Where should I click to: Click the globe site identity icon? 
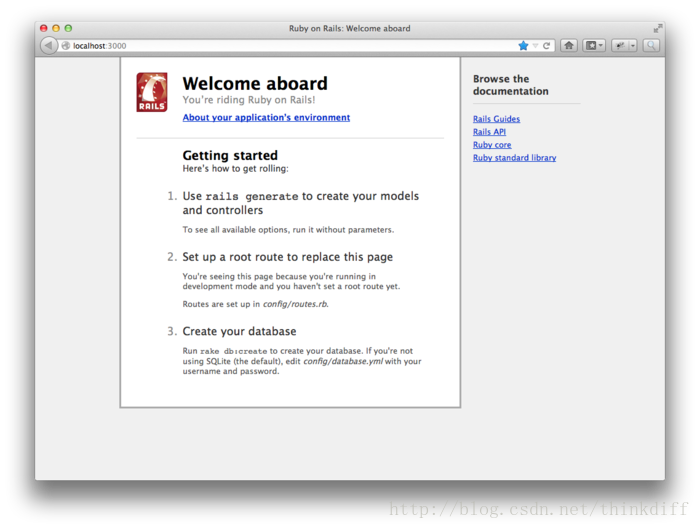66,46
